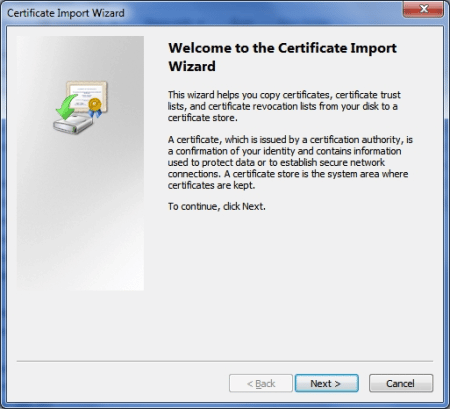Click the green download arrow icon

click(67, 107)
